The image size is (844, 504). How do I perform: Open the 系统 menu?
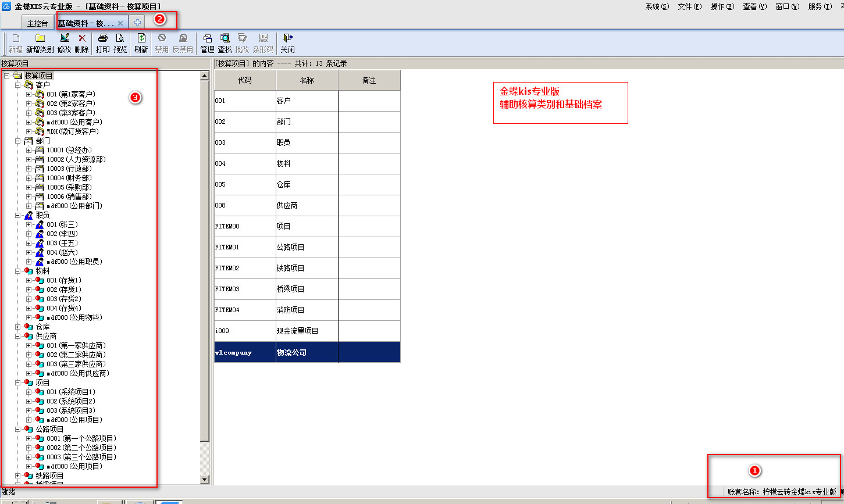(657, 6)
